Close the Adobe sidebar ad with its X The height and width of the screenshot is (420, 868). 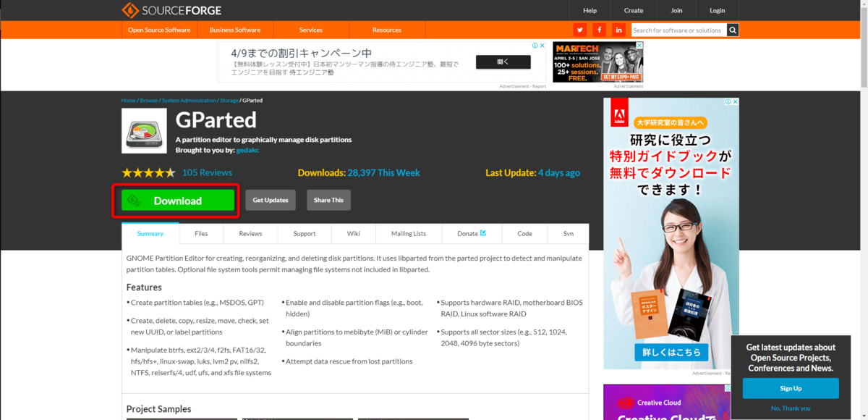735,102
